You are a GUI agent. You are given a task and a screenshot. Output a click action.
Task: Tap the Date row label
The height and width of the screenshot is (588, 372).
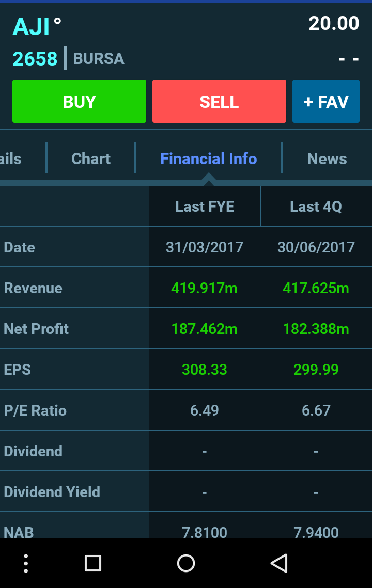point(19,247)
